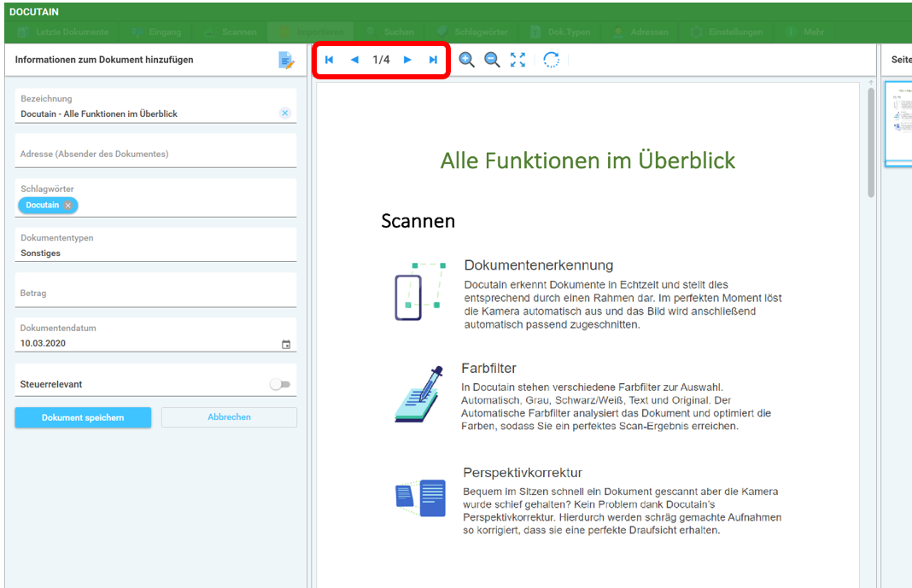Rotate the document page
The image size is (912, 588).
(x=552, y=60)
